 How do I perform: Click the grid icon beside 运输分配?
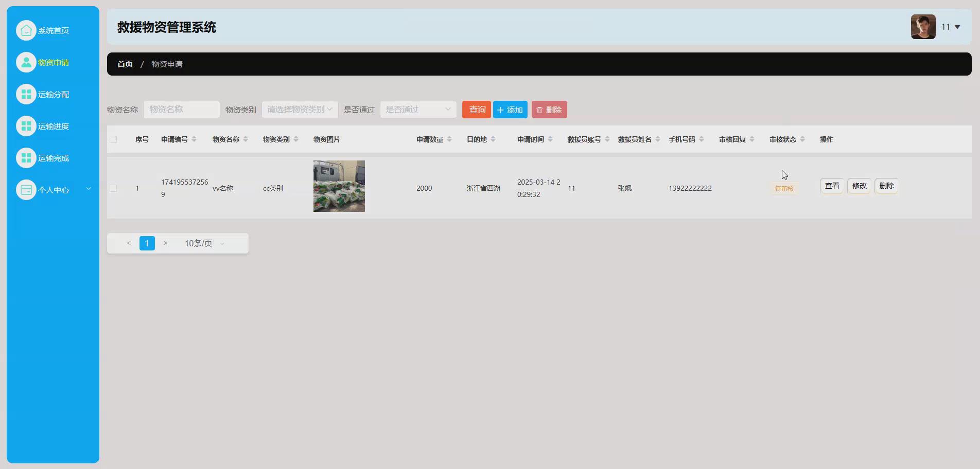[26, 94]
